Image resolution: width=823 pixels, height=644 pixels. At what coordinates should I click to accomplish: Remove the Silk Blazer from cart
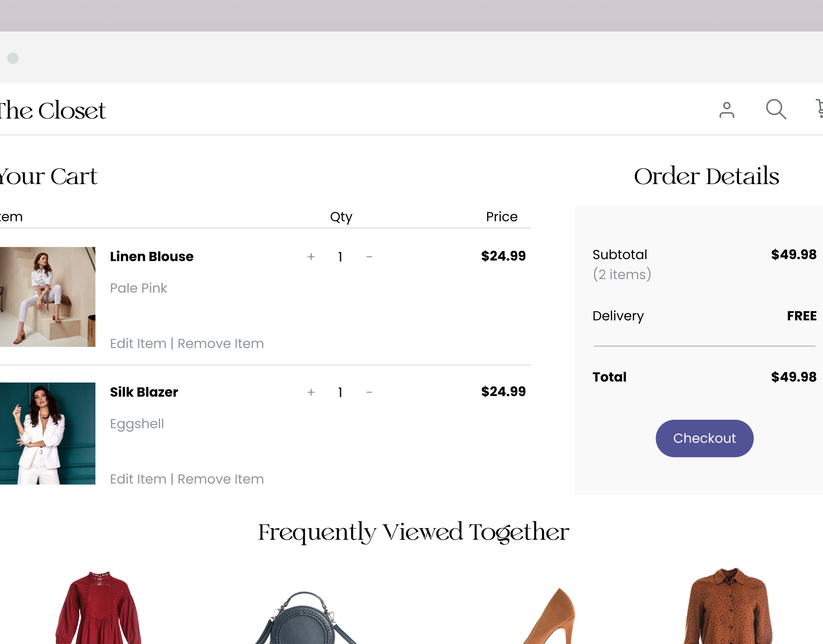pyautogui.click(x=220, y=479)
